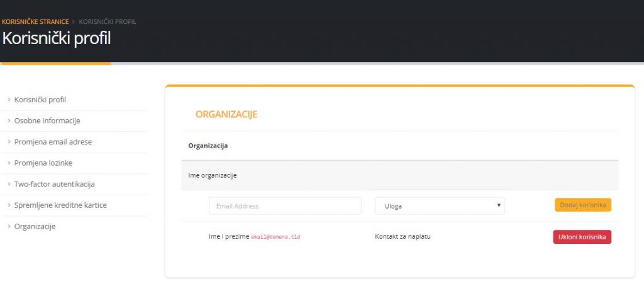Click the Korisničke stranice breadcrumb link
Image resolution: width=644 pixels, height=294 pixels.
[x=35, y=22]
